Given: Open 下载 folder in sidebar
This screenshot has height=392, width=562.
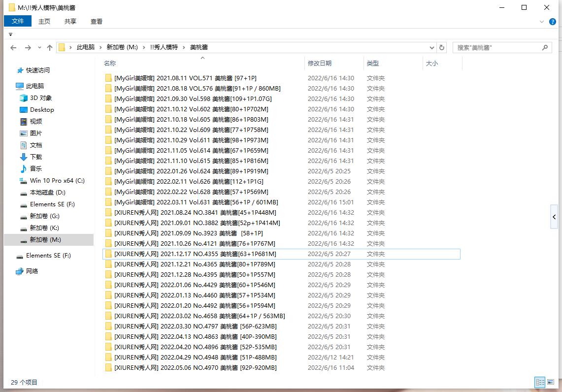Looking at the screenshot, I should 36,157.
